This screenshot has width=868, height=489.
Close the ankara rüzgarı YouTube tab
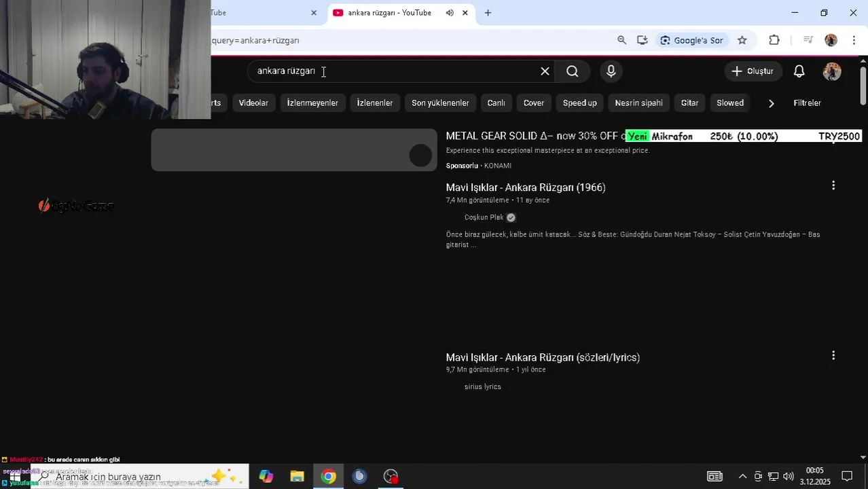[x=465, y=13]
